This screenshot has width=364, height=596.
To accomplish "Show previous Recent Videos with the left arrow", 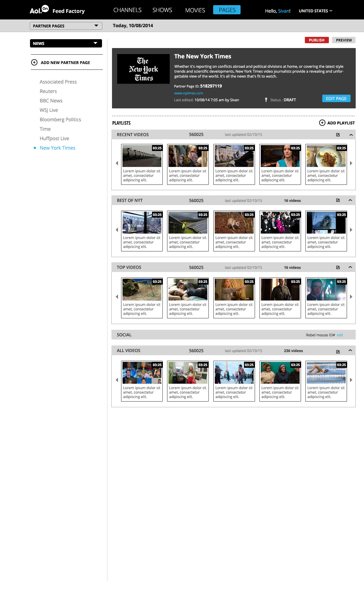I will tap(117, 163).
